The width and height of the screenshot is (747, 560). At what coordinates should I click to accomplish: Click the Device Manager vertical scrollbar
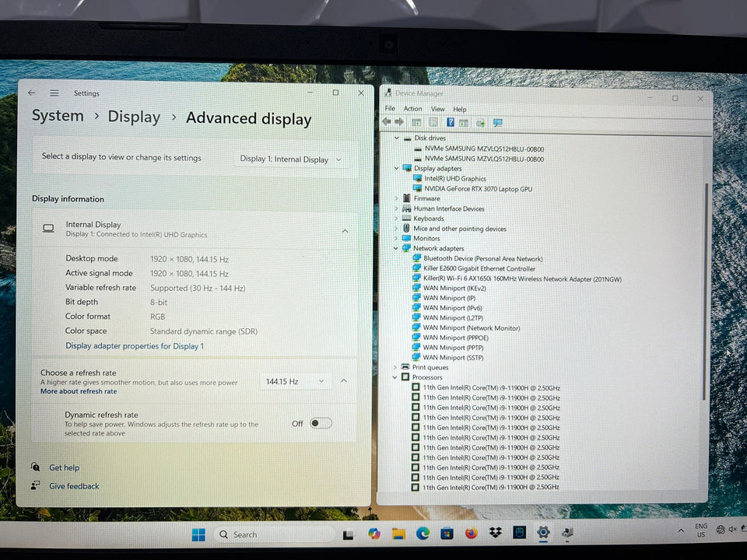point(705,290)
